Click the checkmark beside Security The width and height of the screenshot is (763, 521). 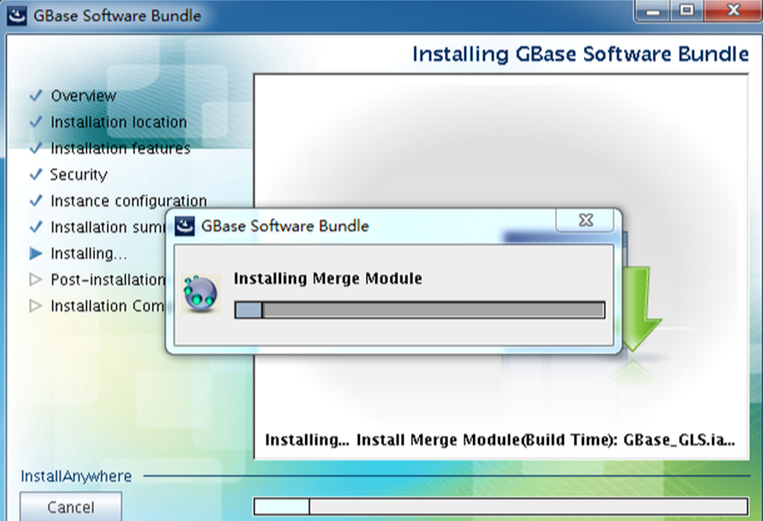click(x=36, y=174)
